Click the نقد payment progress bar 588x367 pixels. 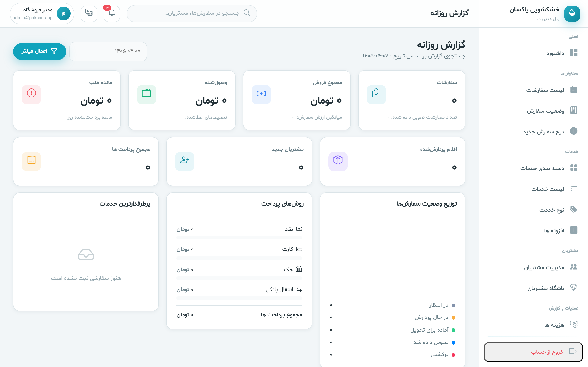[x=239, y=238]
